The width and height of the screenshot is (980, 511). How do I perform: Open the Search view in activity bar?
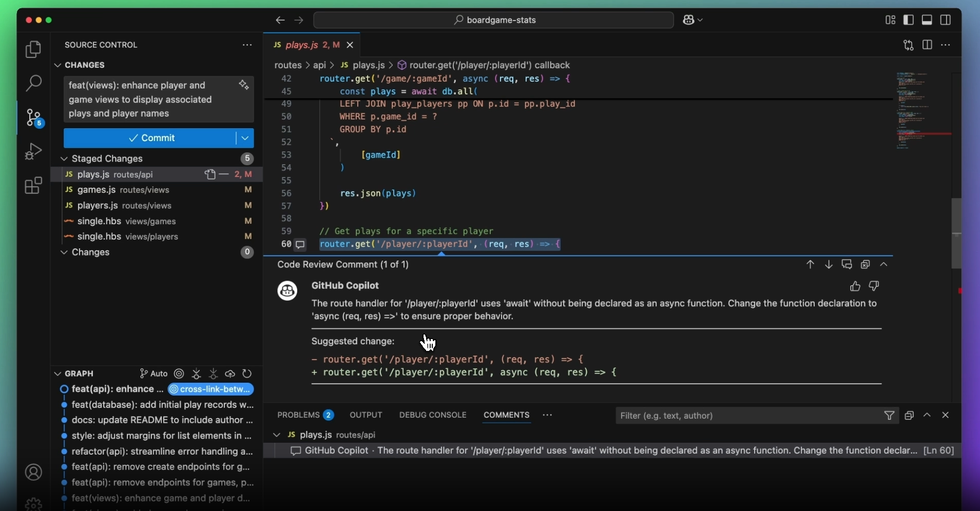pyautogui.click(x=33, y=83)
